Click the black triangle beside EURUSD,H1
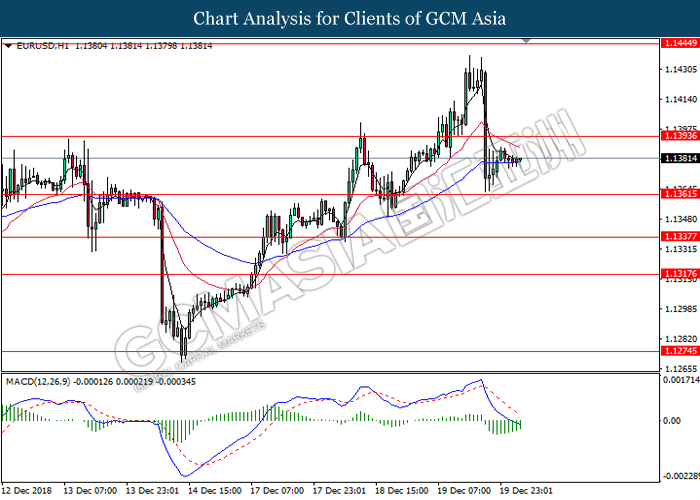 pos(8,46)
